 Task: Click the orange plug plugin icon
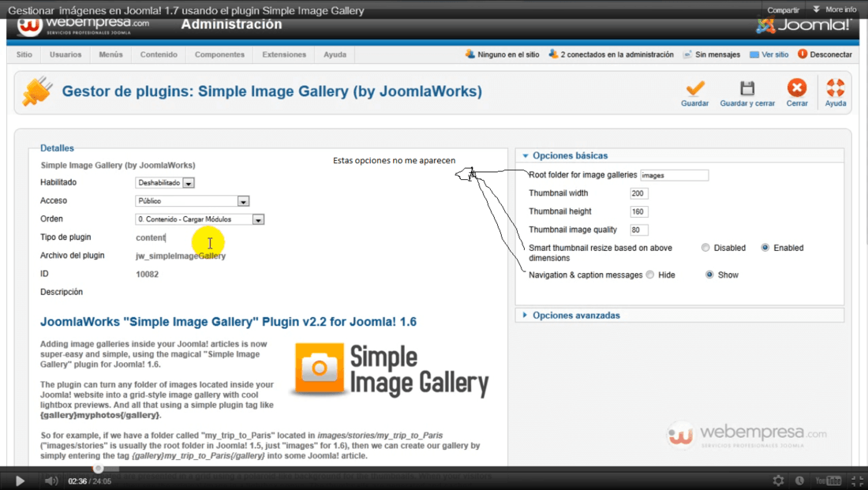[36, 91]
